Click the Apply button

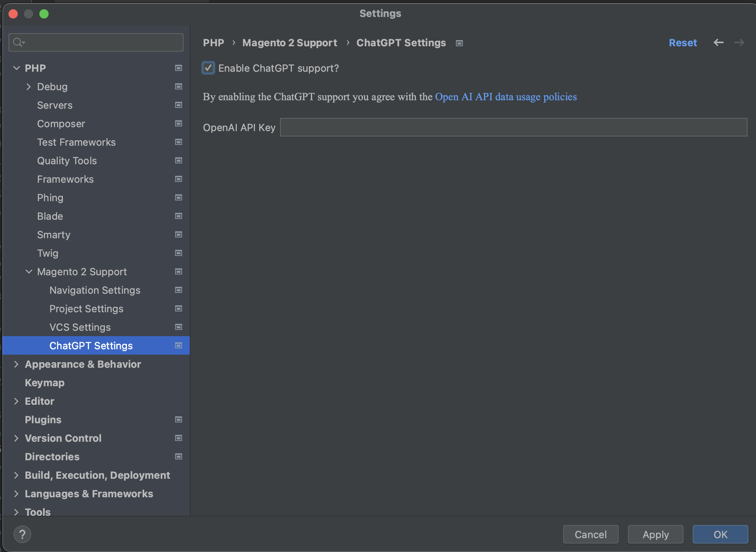point(655,534)
